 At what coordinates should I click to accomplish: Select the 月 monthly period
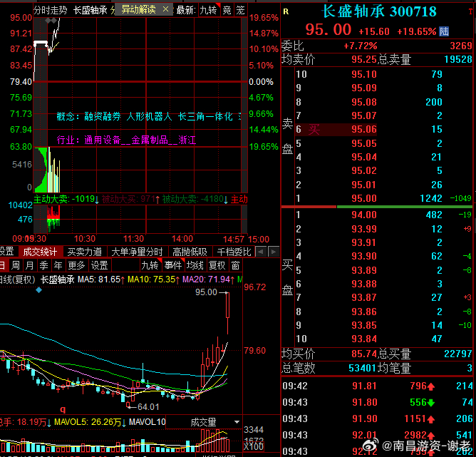(x=29, y=265)
